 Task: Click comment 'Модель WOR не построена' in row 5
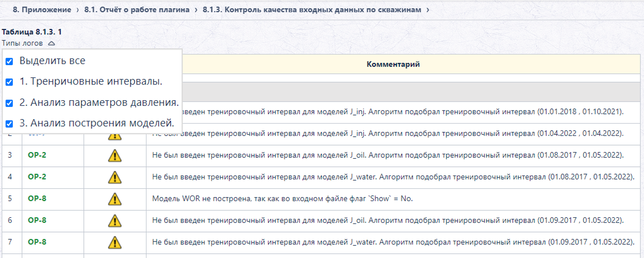coord(282,199)
